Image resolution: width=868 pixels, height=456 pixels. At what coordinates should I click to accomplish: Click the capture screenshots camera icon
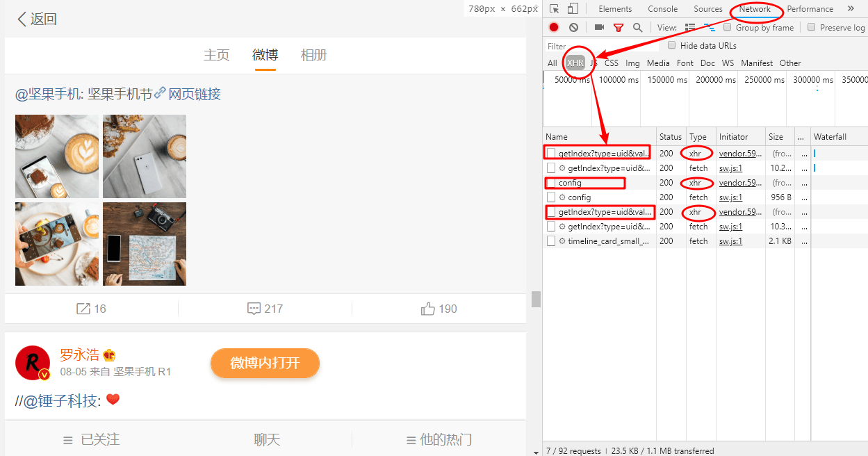coord(599,28)
